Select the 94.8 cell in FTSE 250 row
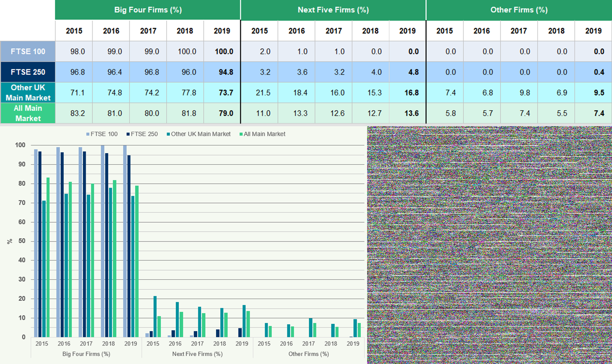 click(x=224, y=72)
